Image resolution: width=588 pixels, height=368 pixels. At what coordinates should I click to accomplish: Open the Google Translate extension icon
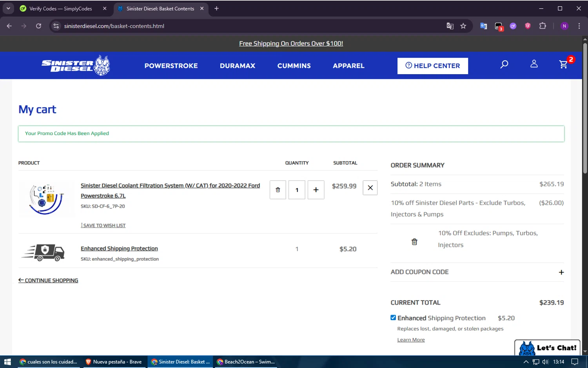click(x=484, y=26)
